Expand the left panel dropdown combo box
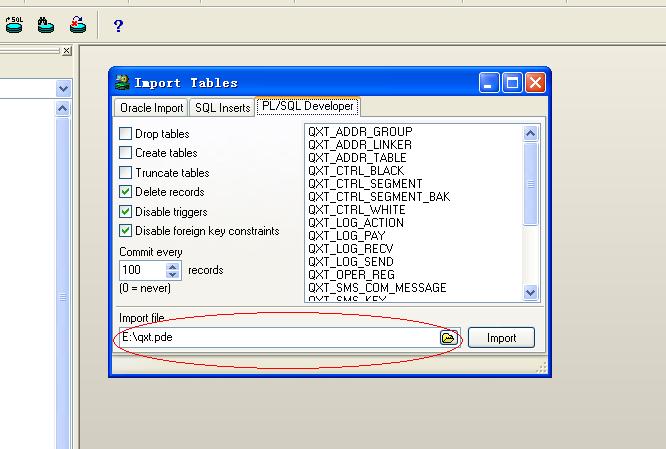The height and width of the screenshot is (449, 666). pos(62,89)
